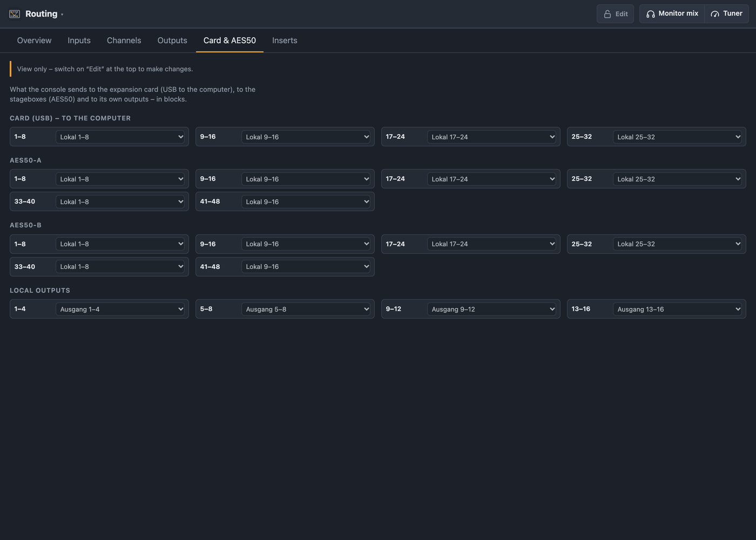Click the Routing mixer icon at top left
The height and width of the screenshot is (540, 756).
coord(15,14)
